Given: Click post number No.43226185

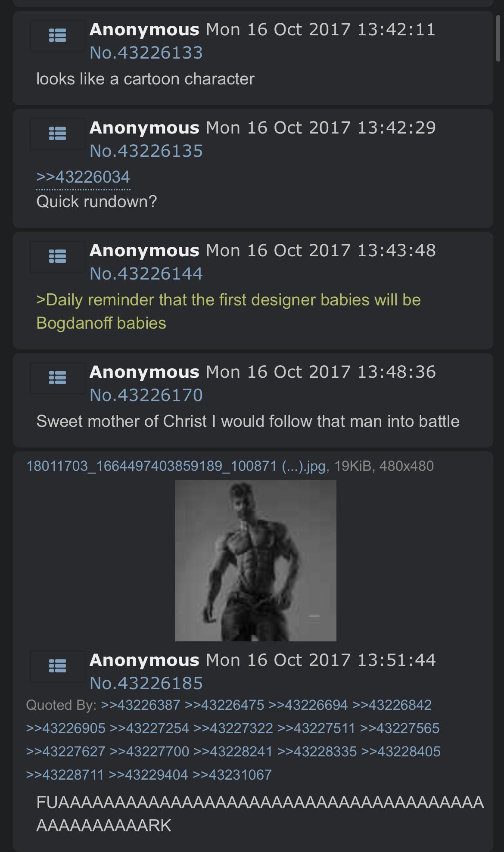Looking at the screenshot, I should pyautogui.click(x=146, y=683).
